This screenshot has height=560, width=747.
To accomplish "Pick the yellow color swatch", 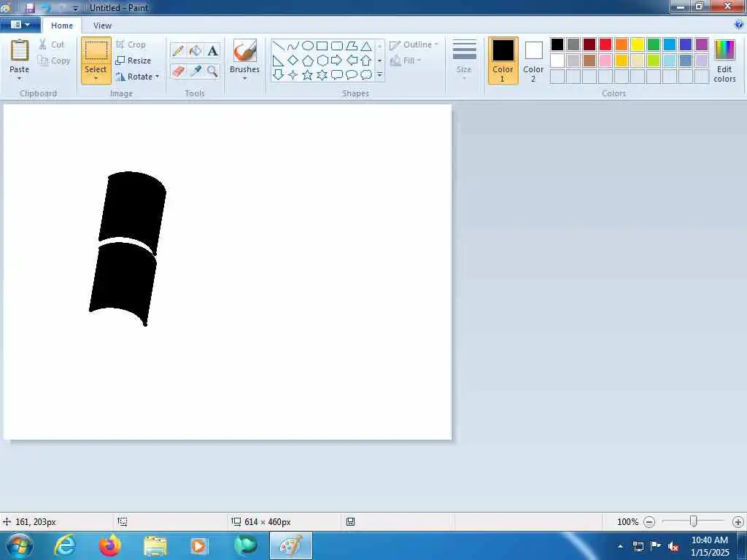I will tap(638, 44).
